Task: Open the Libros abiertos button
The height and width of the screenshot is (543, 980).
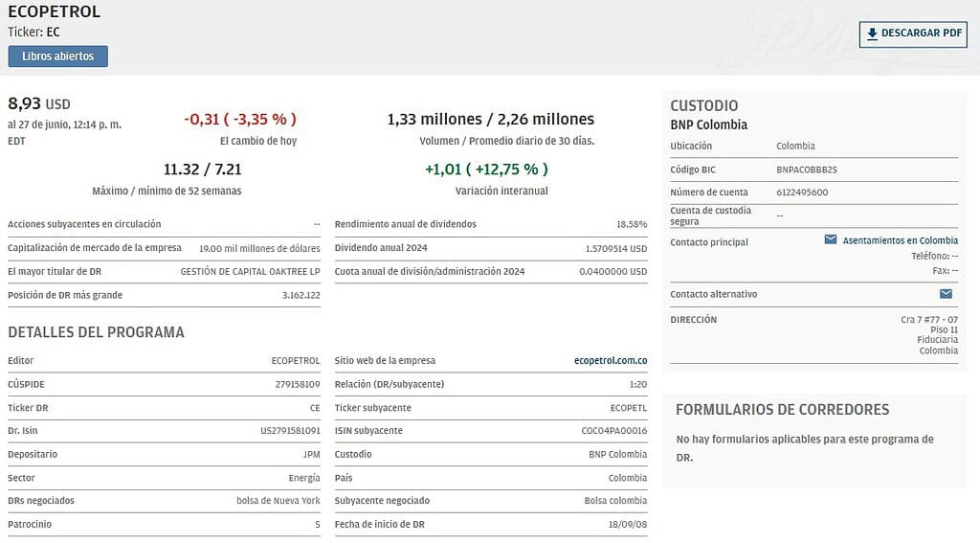Action: 58,57
